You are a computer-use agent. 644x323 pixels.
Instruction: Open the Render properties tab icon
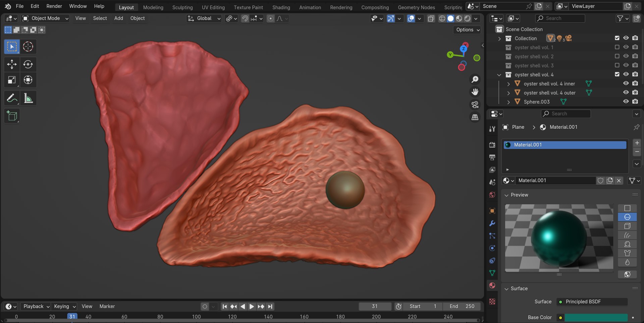point(492,145)
